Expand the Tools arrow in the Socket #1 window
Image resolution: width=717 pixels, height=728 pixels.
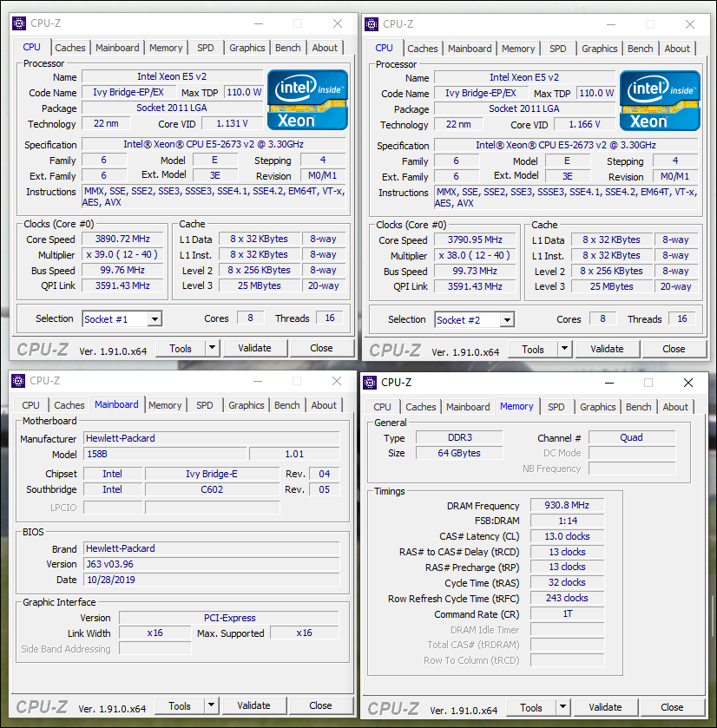(212, 348)
